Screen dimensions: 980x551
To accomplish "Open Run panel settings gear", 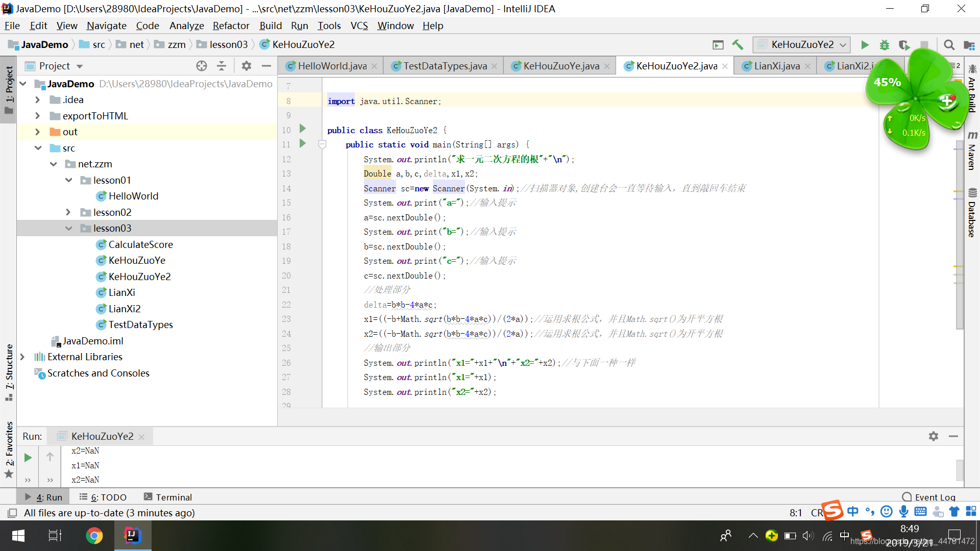I will (x=934, y=436).
